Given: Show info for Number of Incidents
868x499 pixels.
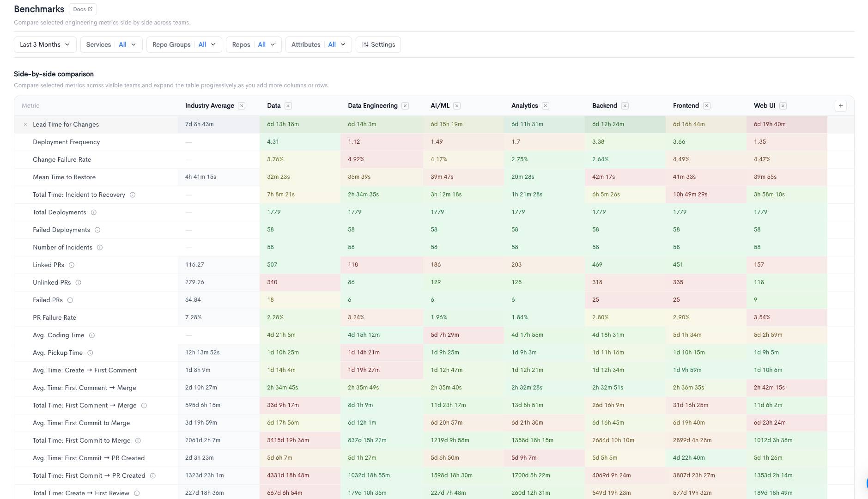Looking at the screenshot, I should pyautogui.click(x=100, y=247).
